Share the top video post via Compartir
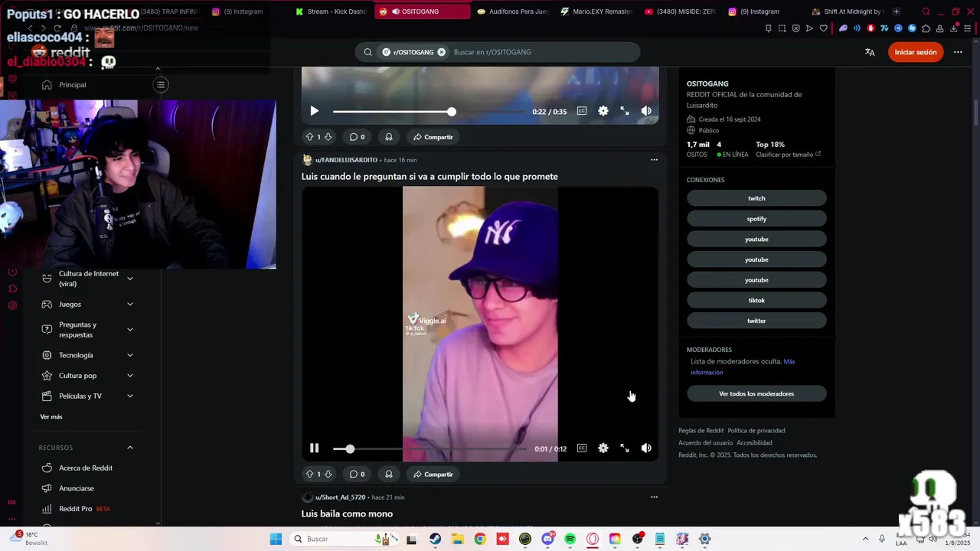The width and height of the screenshot is (980, 551). [433, 137]
